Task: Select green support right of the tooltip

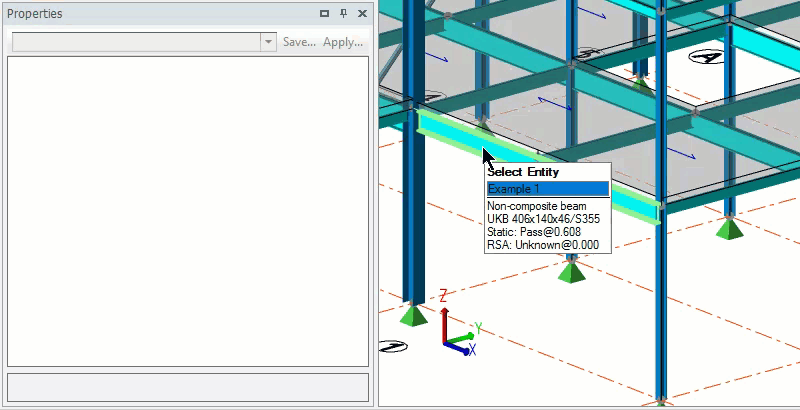Action: click(732, 228)
